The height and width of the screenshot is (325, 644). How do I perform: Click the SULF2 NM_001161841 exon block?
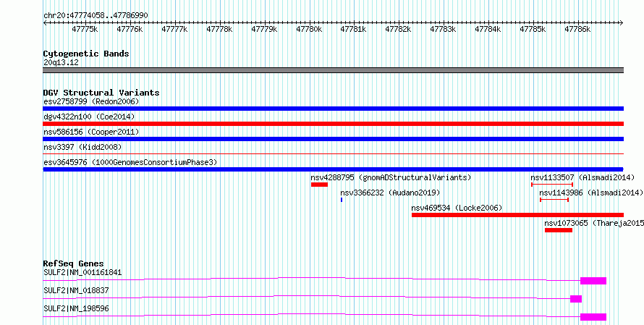click(x=593, y=281)
